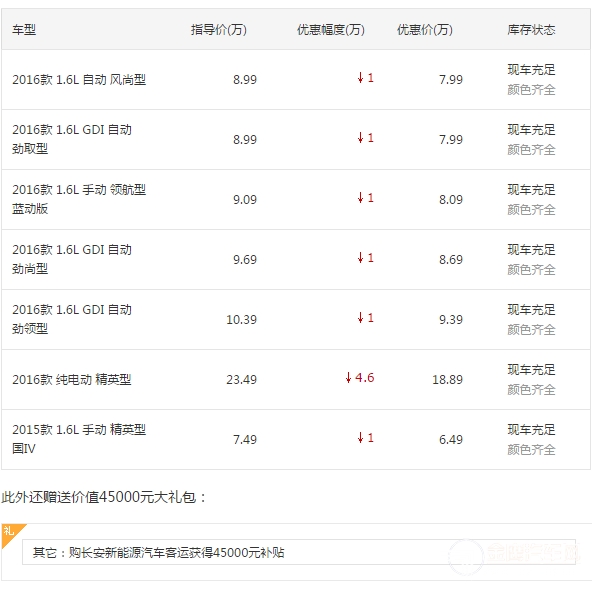Click the 优惠价(万) column header
Image resolution: width=592 pixels, height=590 pixels.
click(425, 30)
